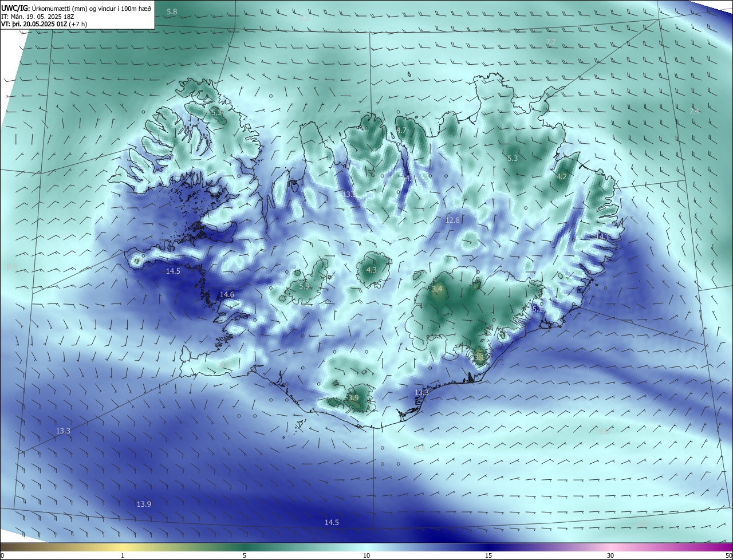The image size is (733, 560).
Task: Click the 'VT: þri. 20.05.2025 01Z (+7 h)' line
Action: [44, 24]
